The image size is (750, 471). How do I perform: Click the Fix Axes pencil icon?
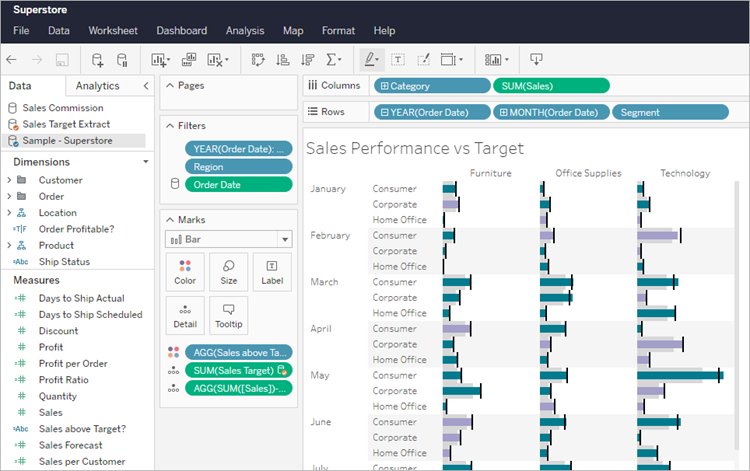point(423,60)
